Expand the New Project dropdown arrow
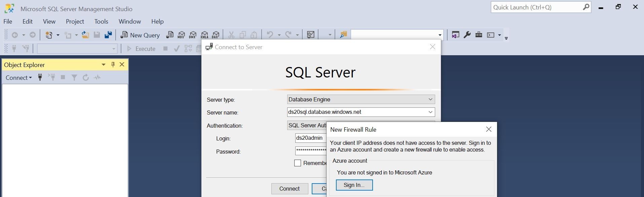This screenshot has width=644, height=197. point(58,35)
